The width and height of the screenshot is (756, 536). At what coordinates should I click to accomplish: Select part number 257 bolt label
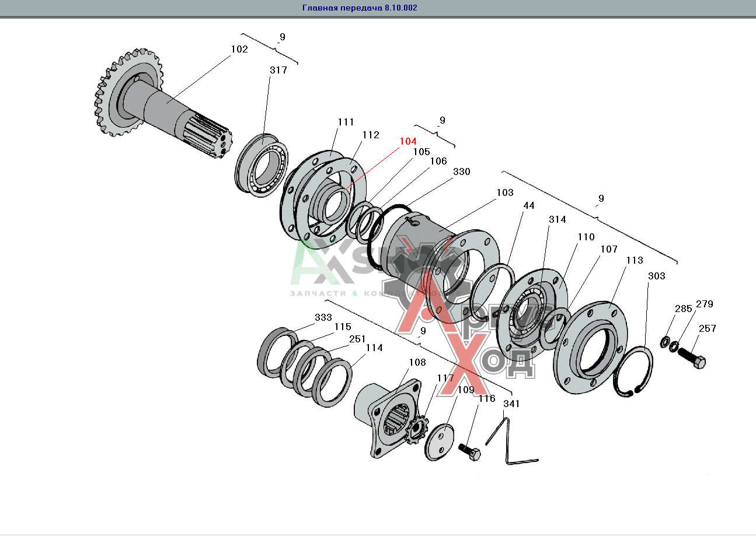(707, 329)
